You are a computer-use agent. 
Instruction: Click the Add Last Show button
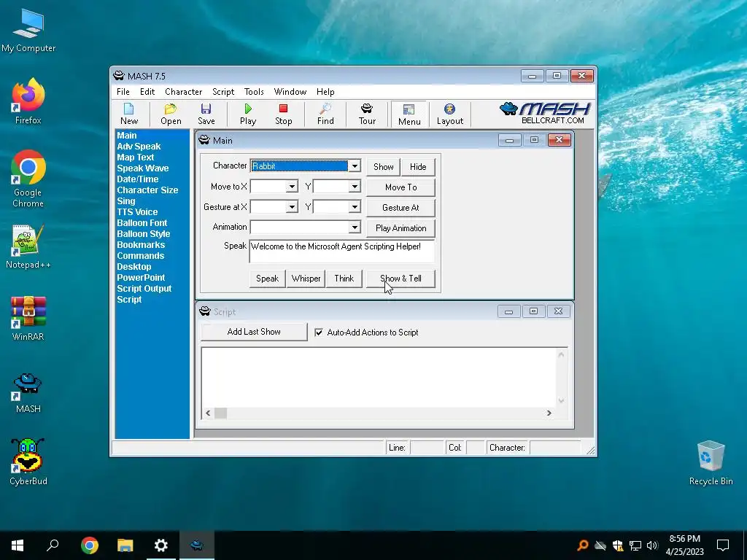click(254, 332)
